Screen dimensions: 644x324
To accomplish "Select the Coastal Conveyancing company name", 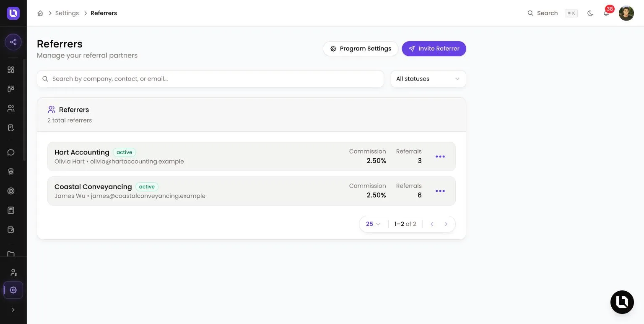I will 93,187.
